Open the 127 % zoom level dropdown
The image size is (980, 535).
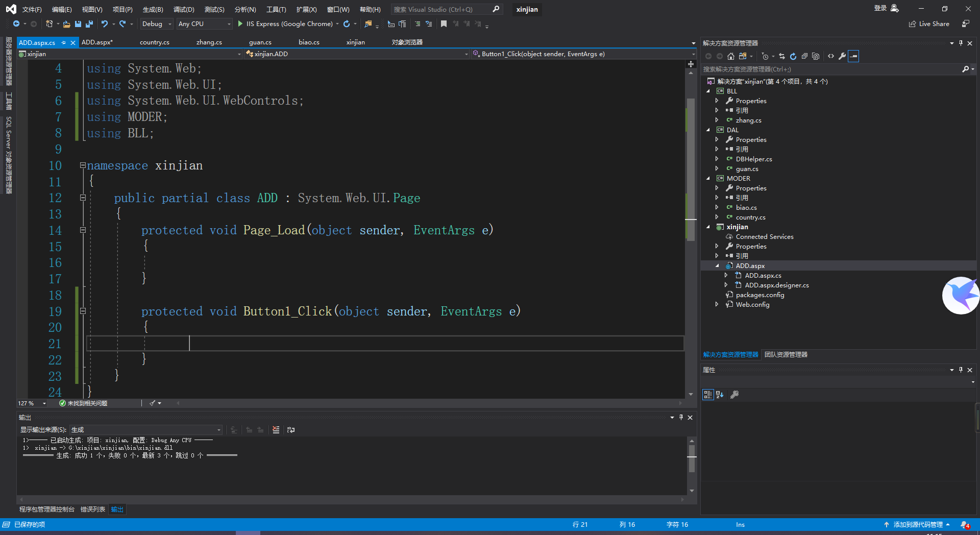[x=32, y=403]
